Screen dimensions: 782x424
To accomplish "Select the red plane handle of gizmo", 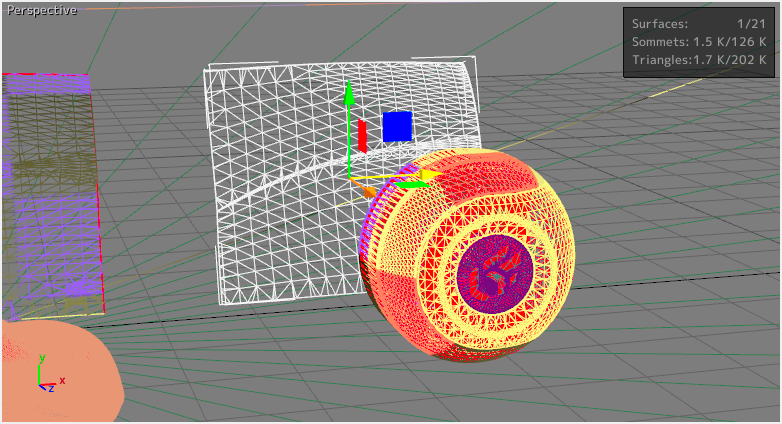I will pyautogui.click(x=363, y=136).
